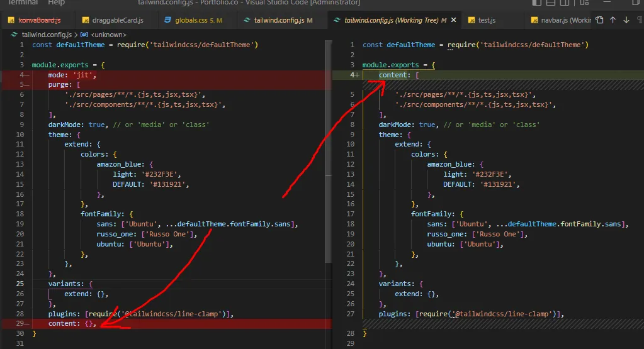Click DEFAULT '#131921' value in right pane
The width and height of the screenshot is (644, 349).
(x=498, y=184)
